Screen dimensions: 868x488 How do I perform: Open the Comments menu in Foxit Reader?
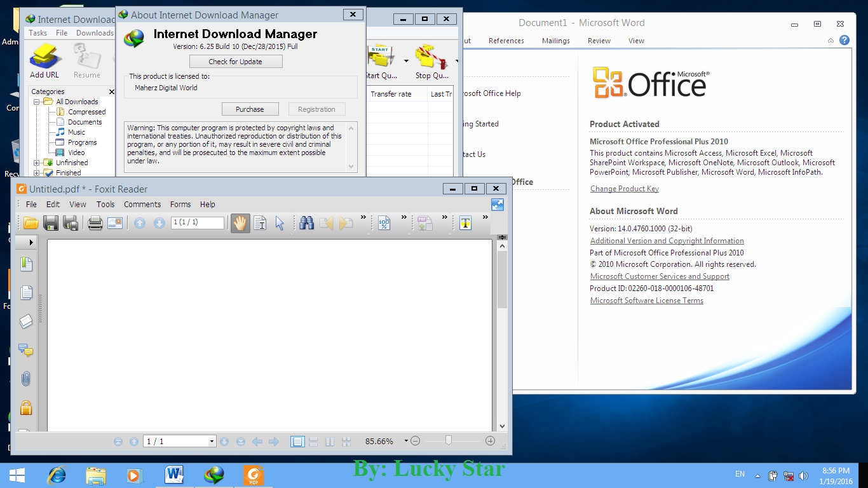pyautogui.click(x=142, y=205)
